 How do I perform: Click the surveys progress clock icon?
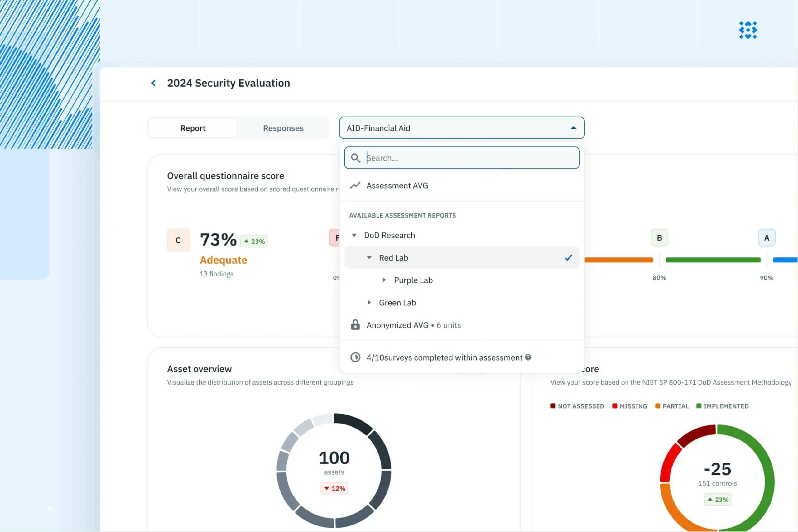355,357
